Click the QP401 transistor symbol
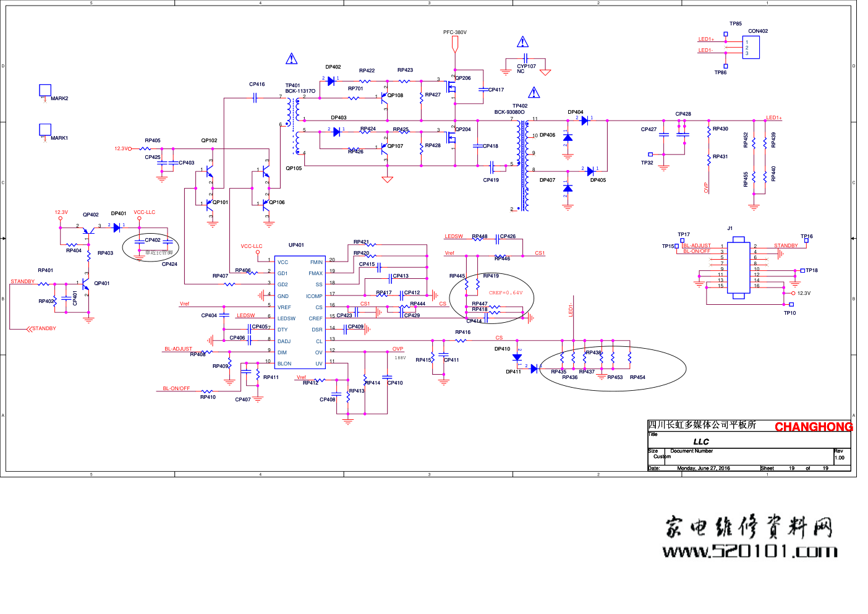This screenshot has width=868, height=614. [x=86, y=285]
